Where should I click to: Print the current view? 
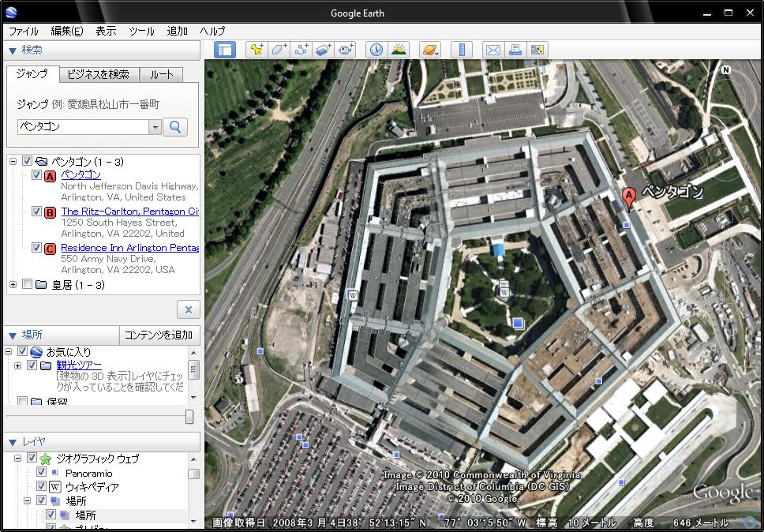515,50
